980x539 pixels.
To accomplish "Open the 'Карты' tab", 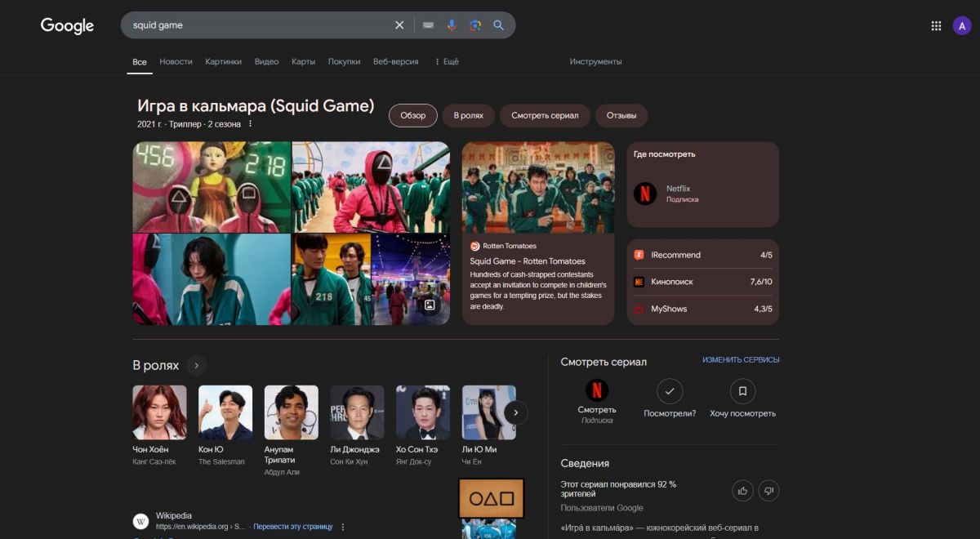I will pos(304,62).
